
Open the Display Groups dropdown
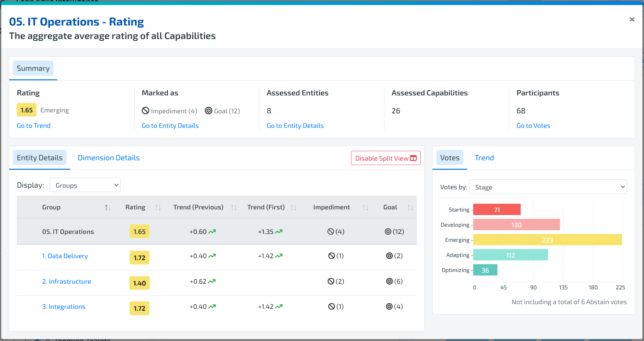[x=85, y=185]
